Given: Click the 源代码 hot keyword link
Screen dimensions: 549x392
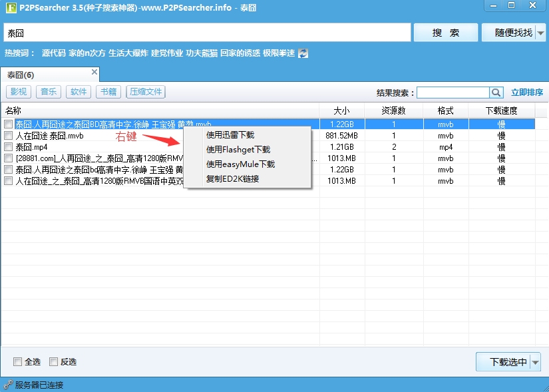Looking at the screenshot, I should coord(53,53).
